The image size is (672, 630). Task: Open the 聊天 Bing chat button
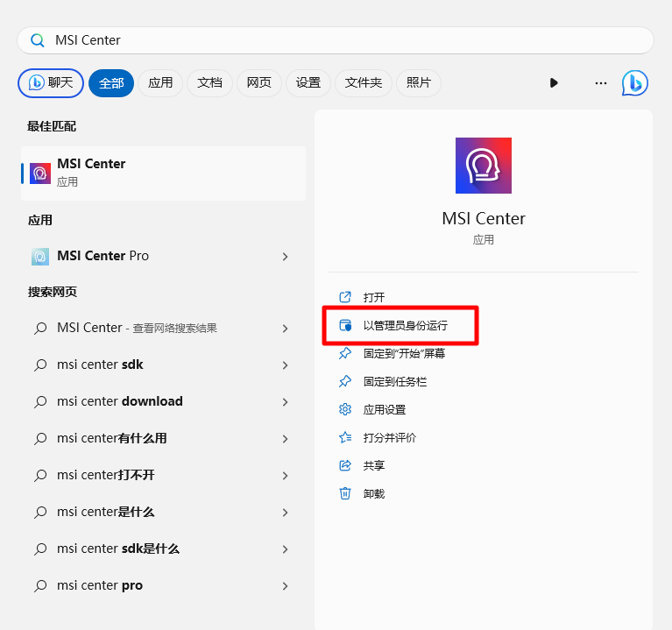point(51,83)
